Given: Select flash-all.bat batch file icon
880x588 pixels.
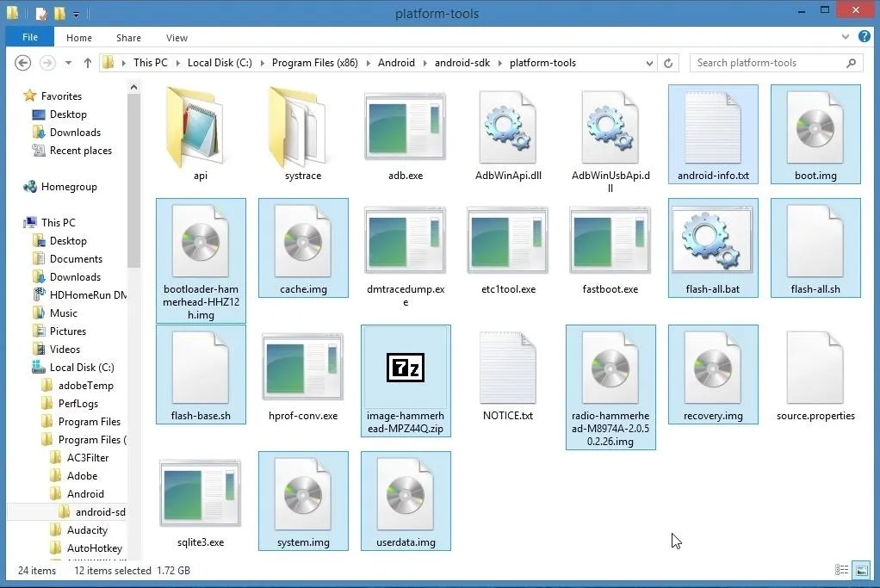Looking at the screenshot, I should 713,240.
